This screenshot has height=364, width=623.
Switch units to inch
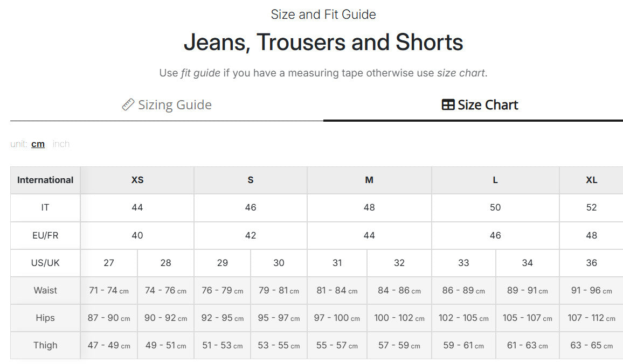pyautogui.click(x=61, y=144)
